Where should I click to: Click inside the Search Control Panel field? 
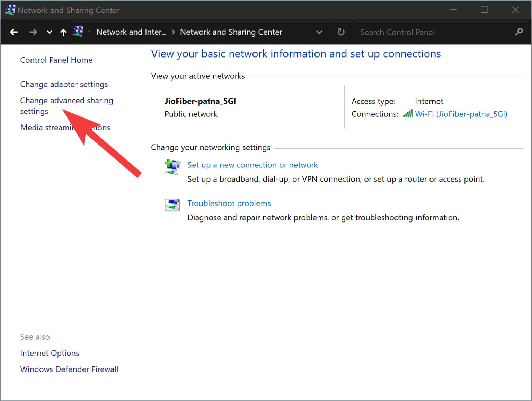pyautogui.click(x=416, y=32)
